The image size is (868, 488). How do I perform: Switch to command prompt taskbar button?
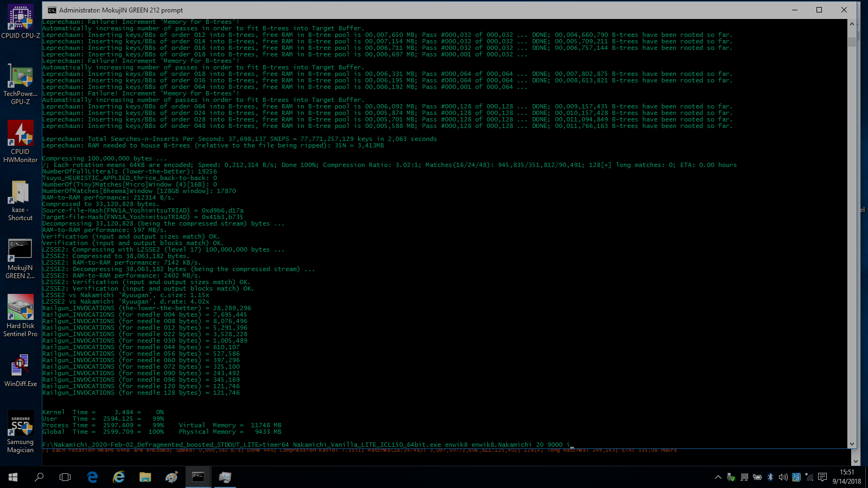point(198,477)
